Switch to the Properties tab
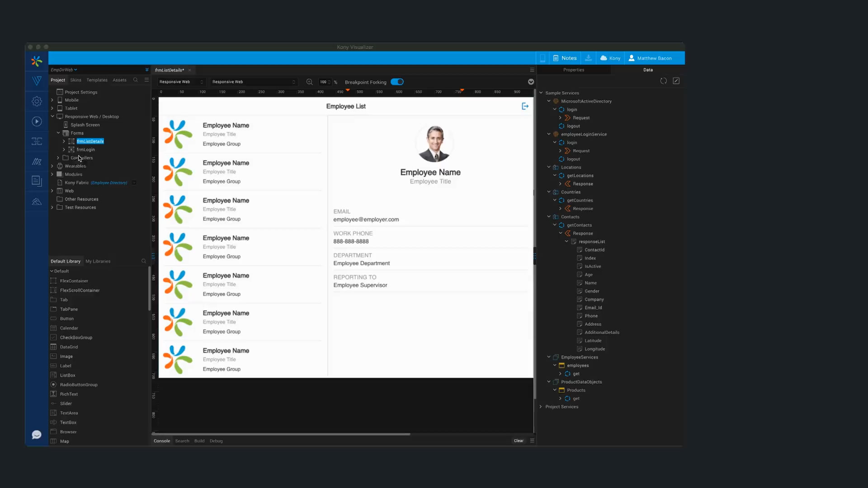868x488 pixels. click(x=573, y=70)
